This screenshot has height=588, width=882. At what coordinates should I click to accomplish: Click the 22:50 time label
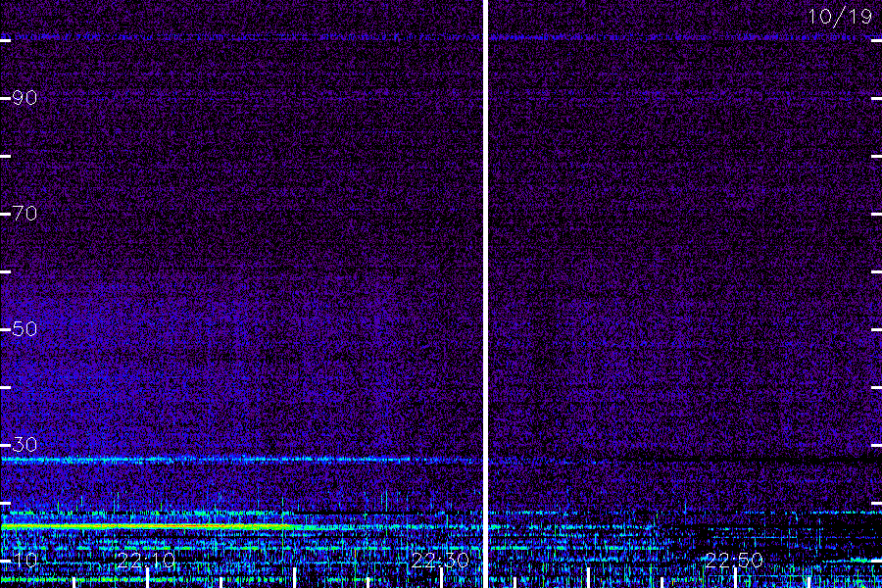(734, 561)
